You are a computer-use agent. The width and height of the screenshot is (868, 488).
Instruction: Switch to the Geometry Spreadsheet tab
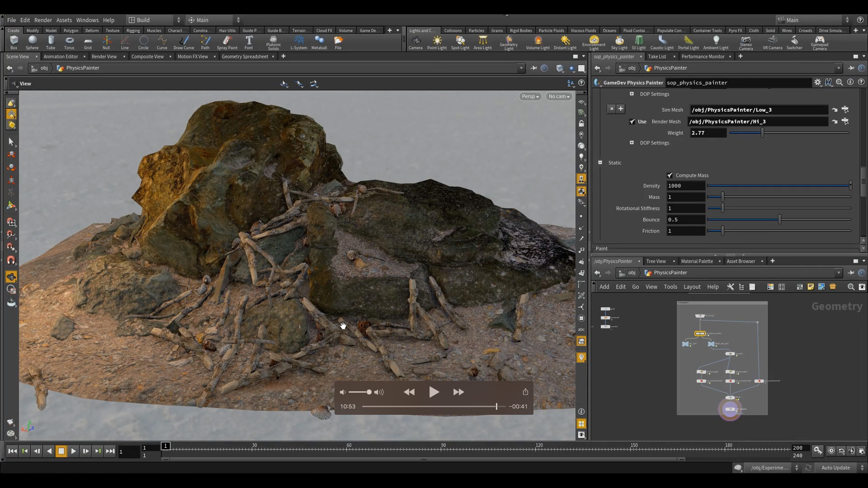tap(245, 56)
